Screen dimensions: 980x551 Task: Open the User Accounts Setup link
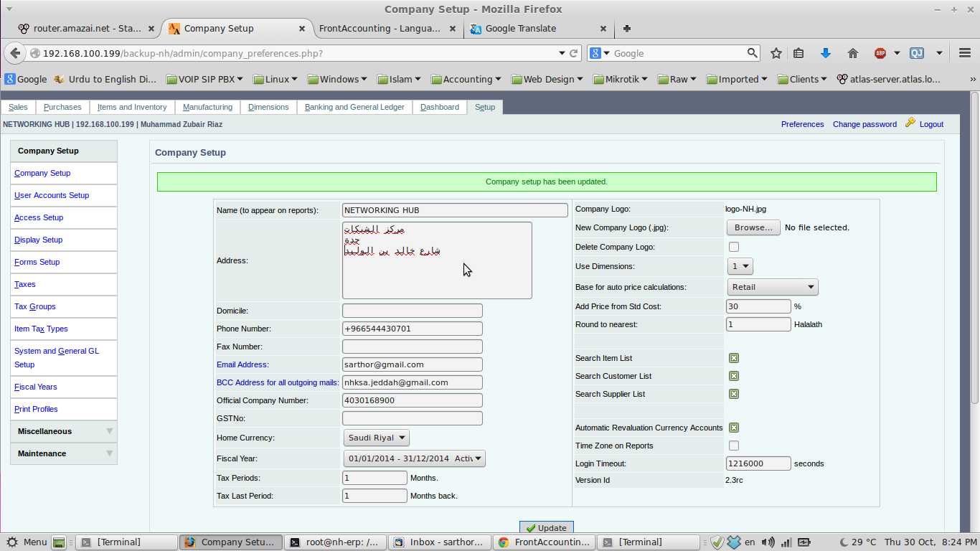tap(52, 195)
